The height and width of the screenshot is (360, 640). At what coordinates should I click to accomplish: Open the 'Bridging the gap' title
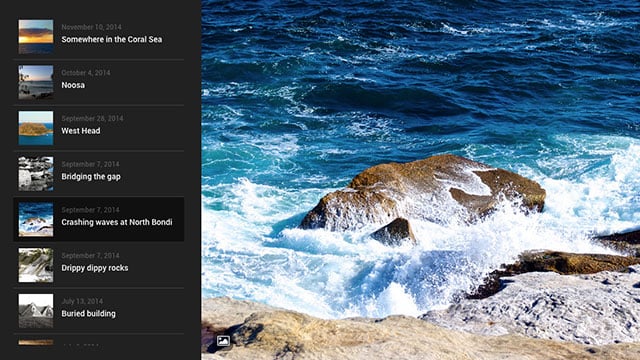pyautogui.click(x=91, y=177)
